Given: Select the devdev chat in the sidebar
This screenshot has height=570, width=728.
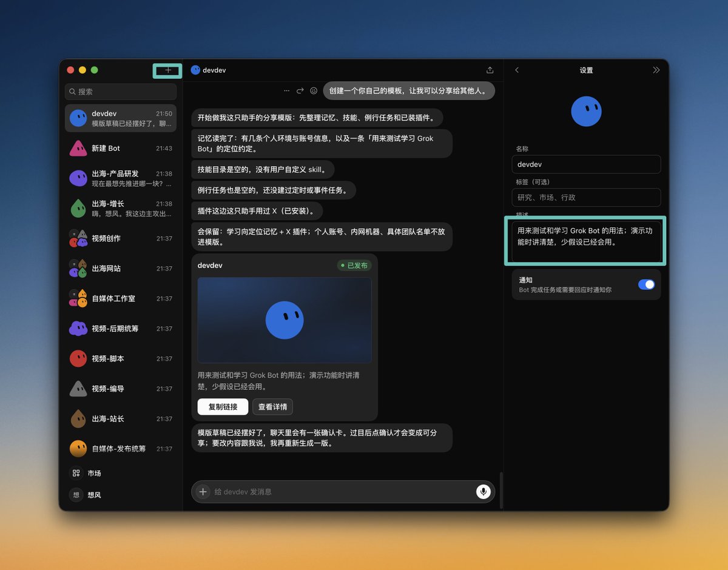Looking at the screenshot, I should pos(121,118).
